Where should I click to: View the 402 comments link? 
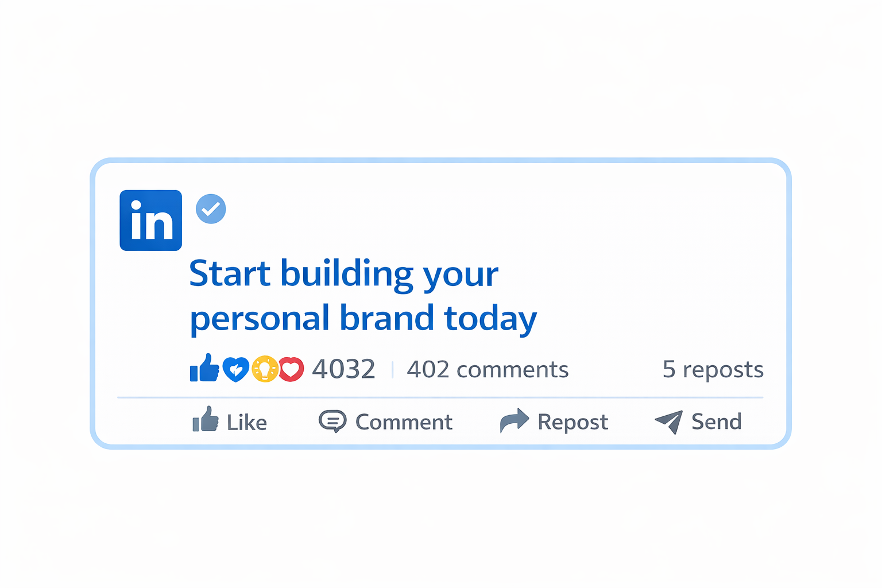pyautogui.click(x=488, y=369)
